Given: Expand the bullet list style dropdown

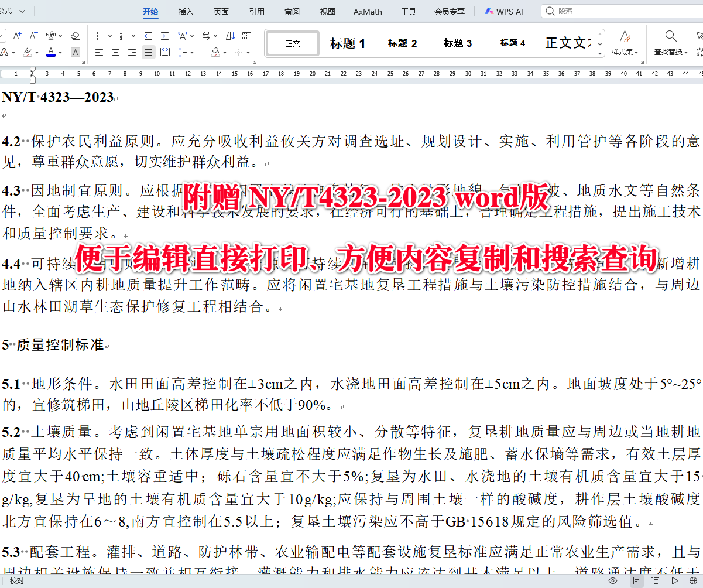Looking at the screenshot, I should (109, 36).
